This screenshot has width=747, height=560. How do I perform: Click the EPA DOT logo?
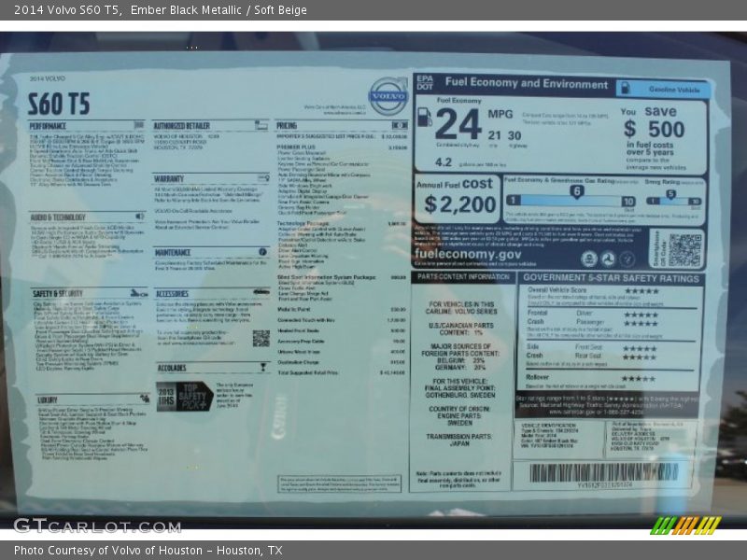(x=425, y=82)
